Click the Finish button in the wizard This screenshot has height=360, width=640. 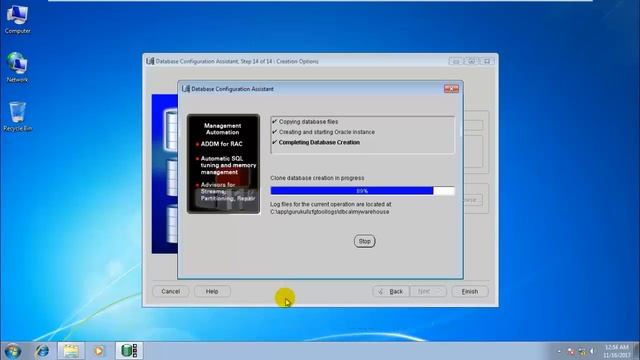tap(470, 291)
